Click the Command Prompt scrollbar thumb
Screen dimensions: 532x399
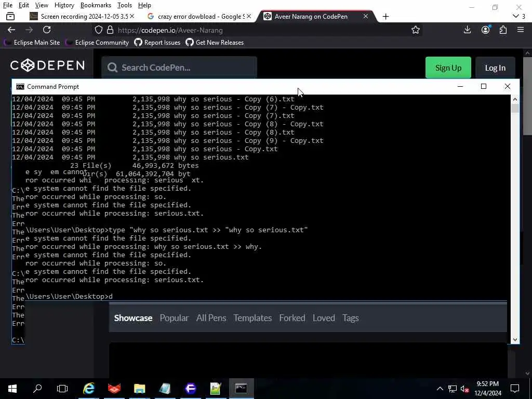coord(515,109)
